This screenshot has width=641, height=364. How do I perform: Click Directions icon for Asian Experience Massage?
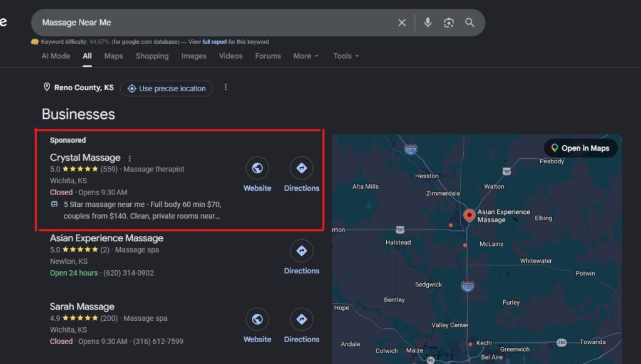(302, 250)
